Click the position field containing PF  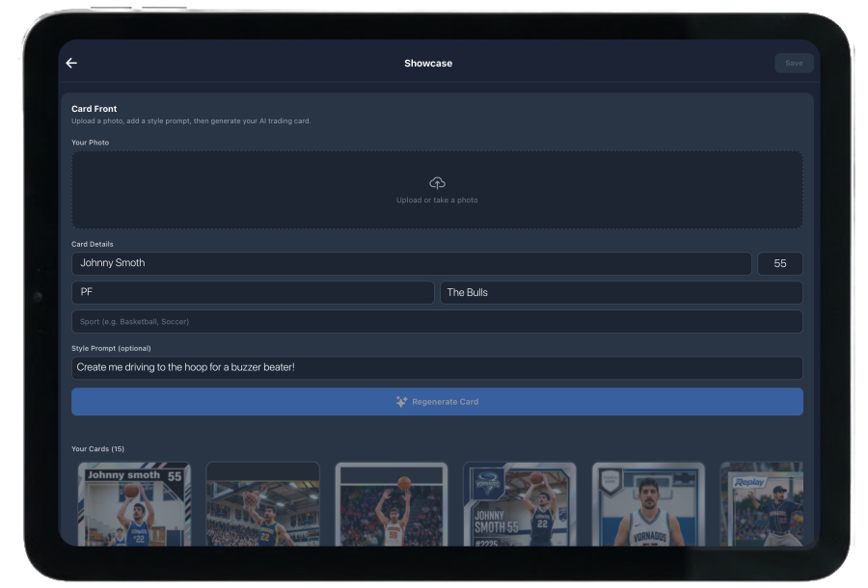pos(253,292)
